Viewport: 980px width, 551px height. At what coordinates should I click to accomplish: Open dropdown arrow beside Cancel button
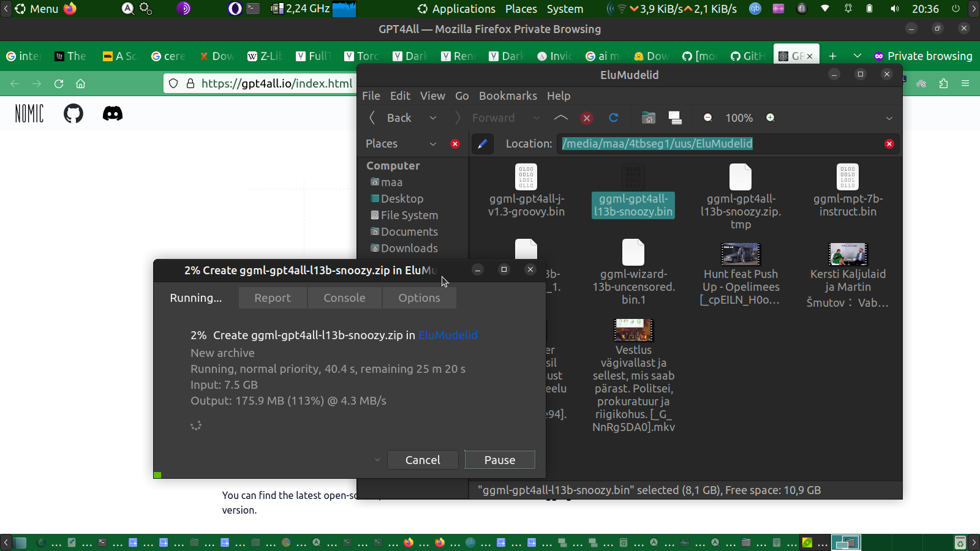tap(377, 460)
